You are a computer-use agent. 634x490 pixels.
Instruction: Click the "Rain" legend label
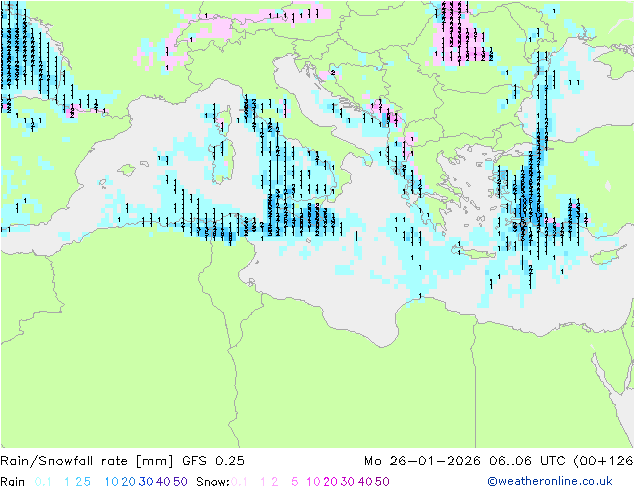(13, 482)
